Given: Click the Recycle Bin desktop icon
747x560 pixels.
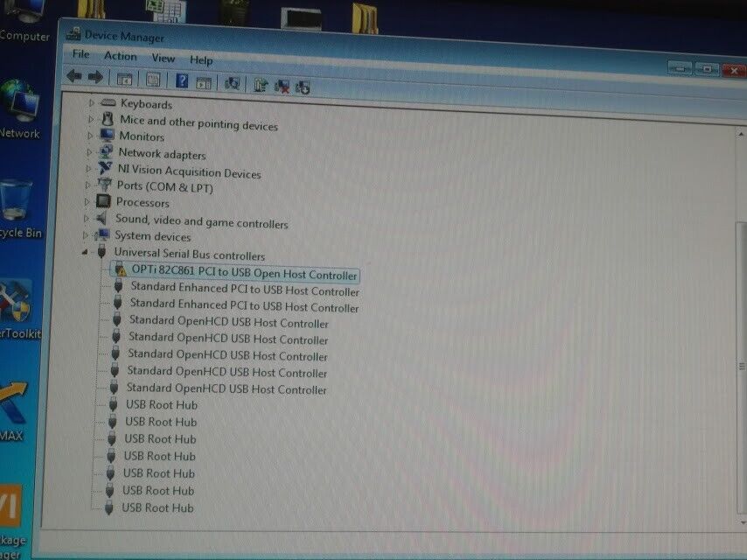Looking at the screenshot, I should (15, 200).
